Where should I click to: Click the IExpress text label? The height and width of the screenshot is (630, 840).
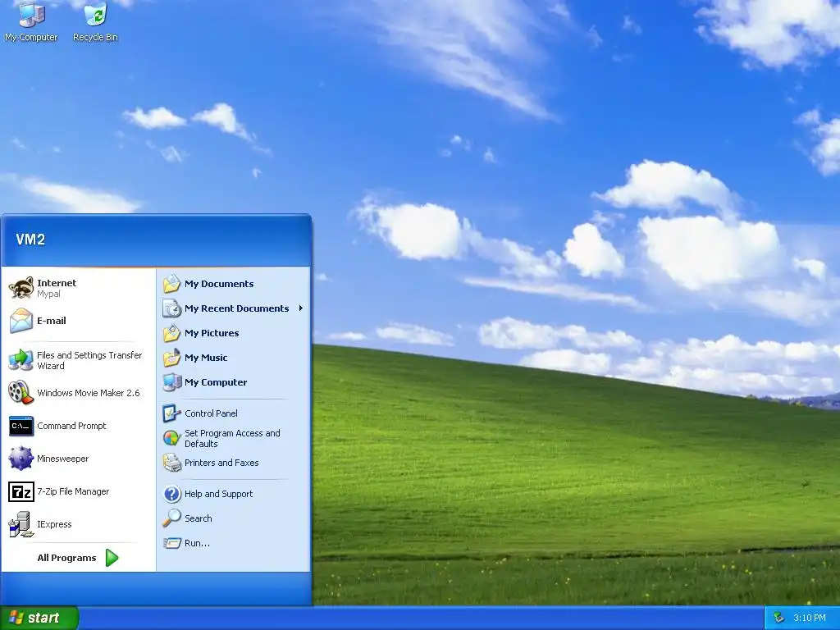54,524
